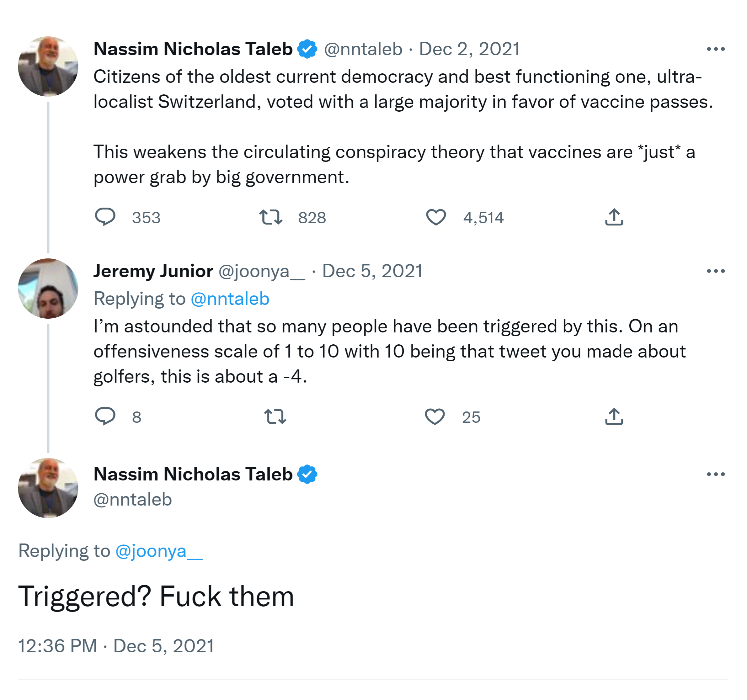Like the tweet with 4,514 likes
Screen dimensions: 747x700
pos(435,217)
